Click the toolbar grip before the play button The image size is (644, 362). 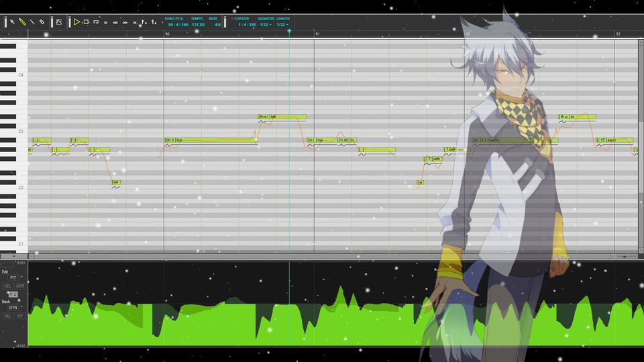click(x=69, y=21)
